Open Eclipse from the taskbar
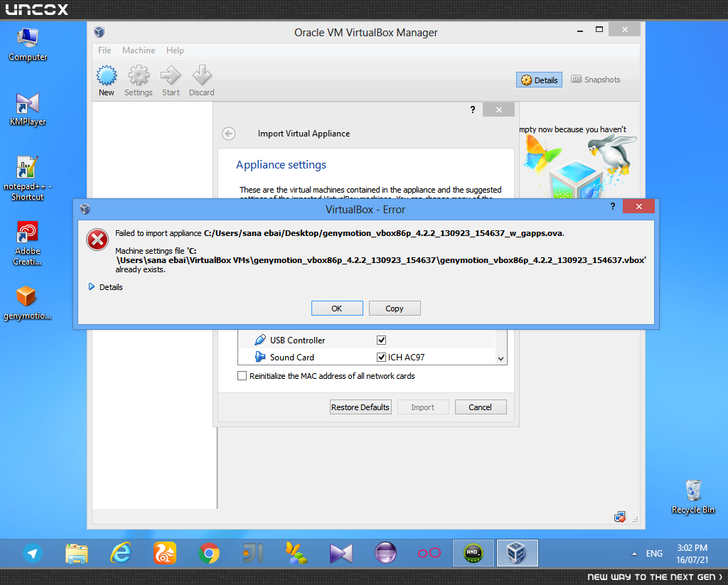This screenshot has width=728, height=585. pos(385,554)
